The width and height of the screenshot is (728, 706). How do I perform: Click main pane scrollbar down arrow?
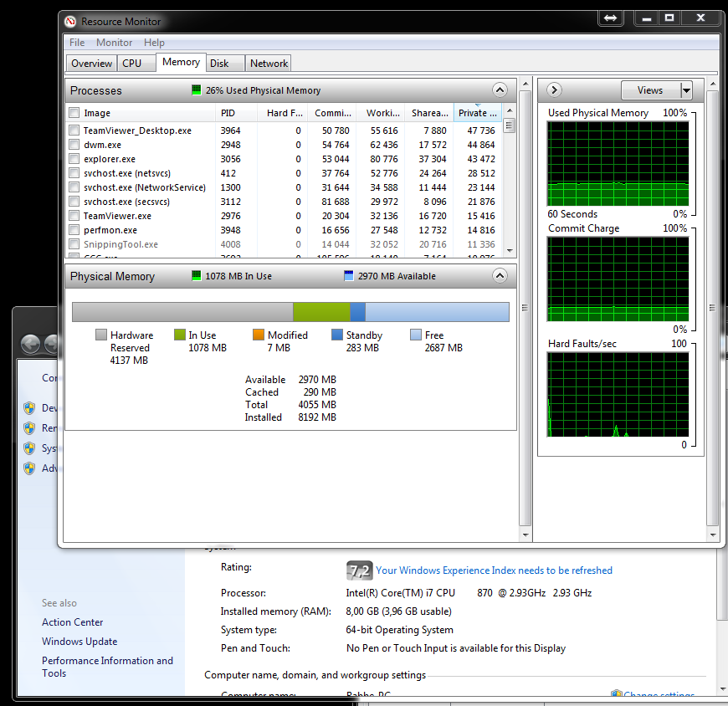[x=525, y=535]
